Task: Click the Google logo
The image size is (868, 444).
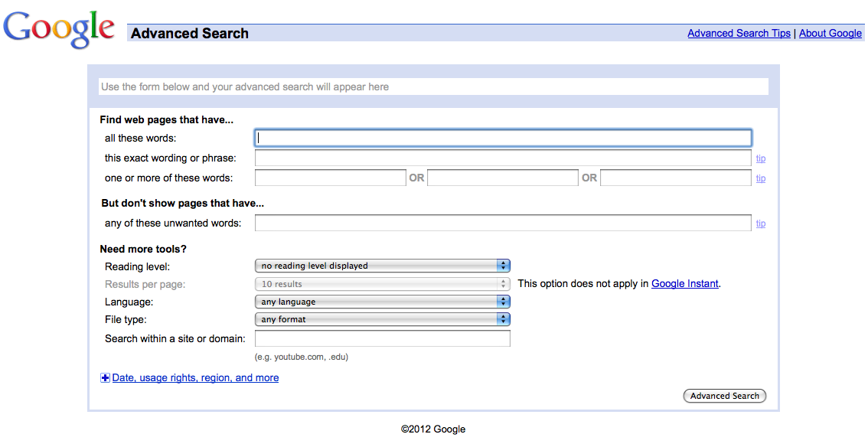Action: [59, 29]
